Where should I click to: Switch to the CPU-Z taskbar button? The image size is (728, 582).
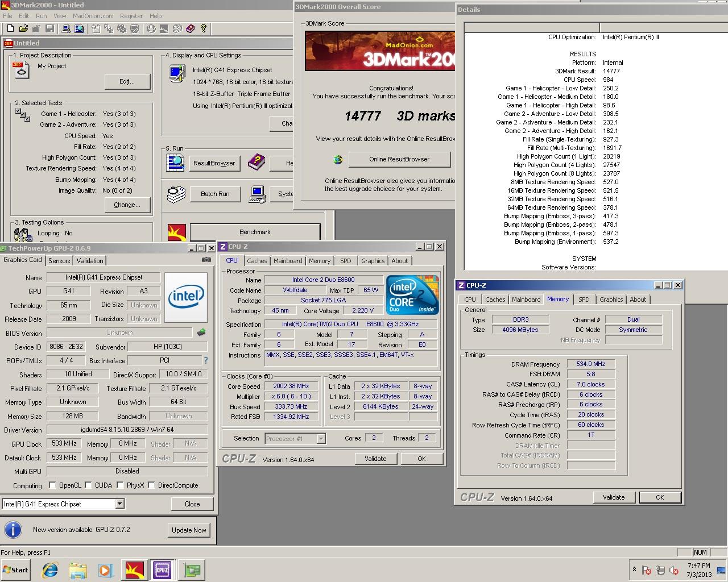162,570
